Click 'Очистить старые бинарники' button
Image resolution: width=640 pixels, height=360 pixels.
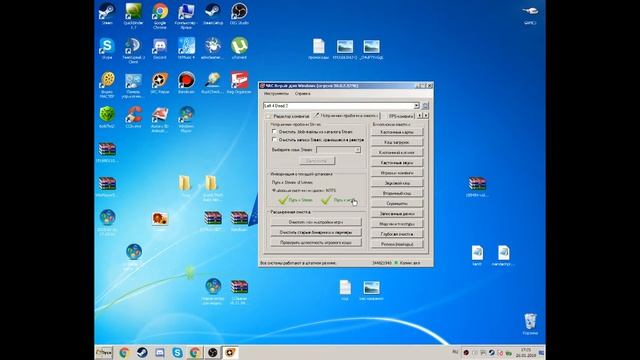[316, 232]
